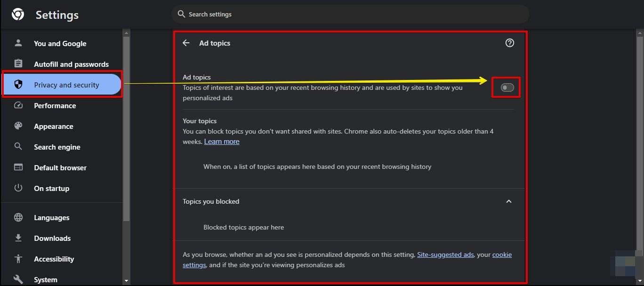The image size is (644, 286).
Task: Click the Performance gauge icon
Action: (x=18, y=105)
